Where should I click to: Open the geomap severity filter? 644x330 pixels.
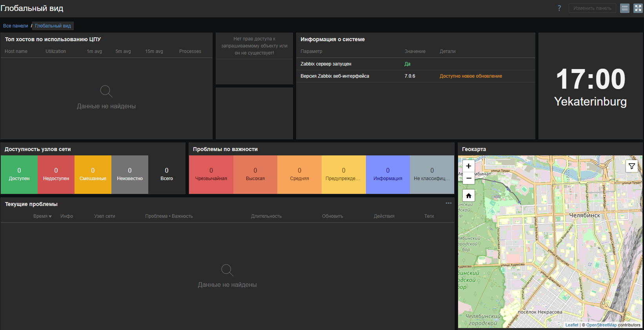click(x=631, y=166)
